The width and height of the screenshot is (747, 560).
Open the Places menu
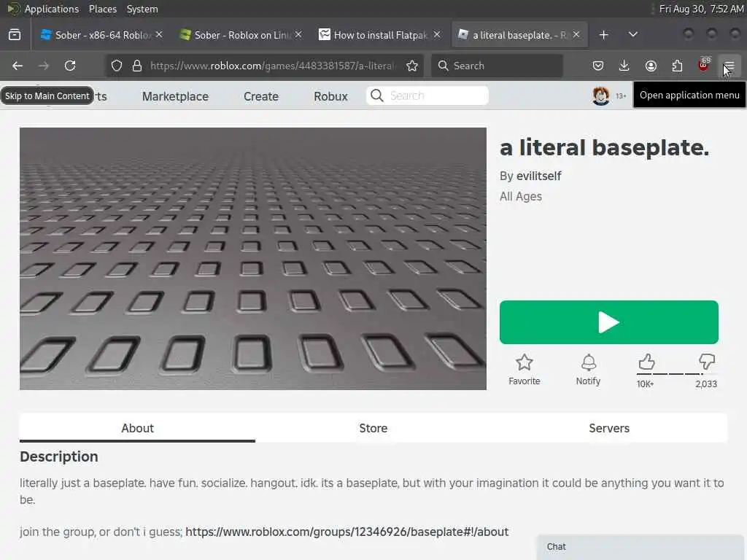tap(103, 9)
